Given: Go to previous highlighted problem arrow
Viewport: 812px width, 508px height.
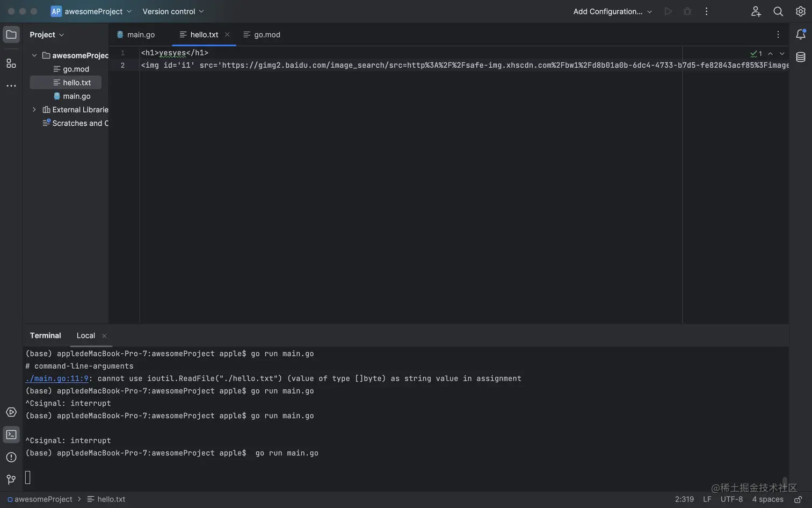Looking at the screenshot, I should tap(771, 54).
